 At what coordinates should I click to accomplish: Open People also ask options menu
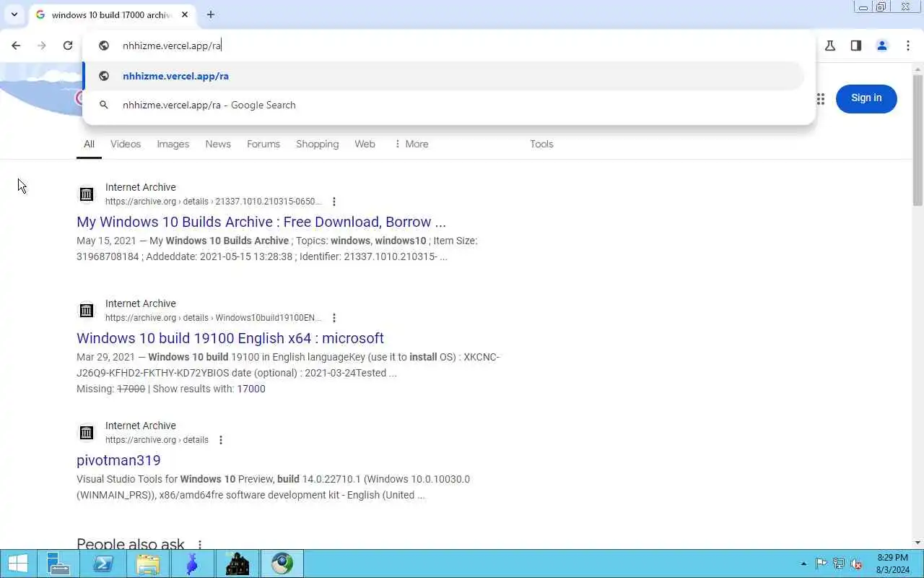pos(200,545)
